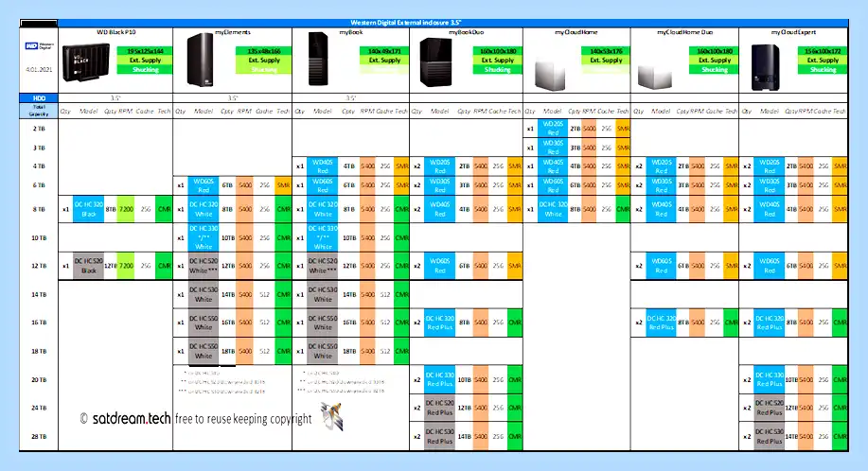Select 'WD20S Red' in myCloudHome 2 TB row

pyautogui.click(x=553, y=129)
